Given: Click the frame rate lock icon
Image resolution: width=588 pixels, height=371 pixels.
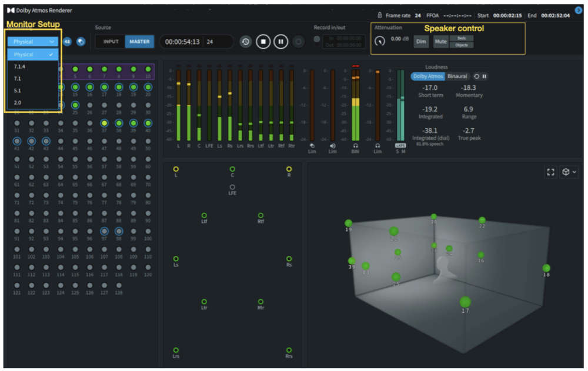Looking at the screenshot, I should (x=380, y=15).
